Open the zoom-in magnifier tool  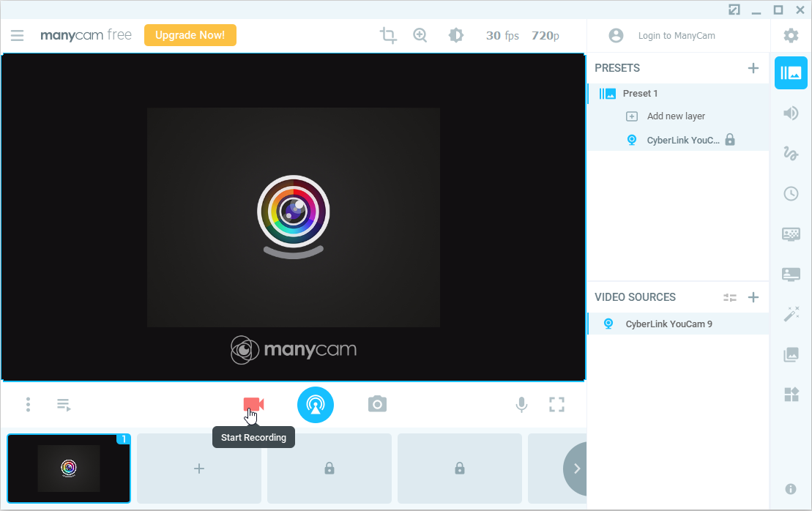coord(420,35)
